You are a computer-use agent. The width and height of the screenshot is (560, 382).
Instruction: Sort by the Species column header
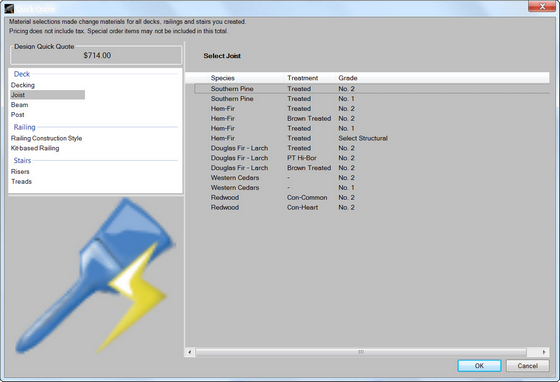tap(222, 78)
